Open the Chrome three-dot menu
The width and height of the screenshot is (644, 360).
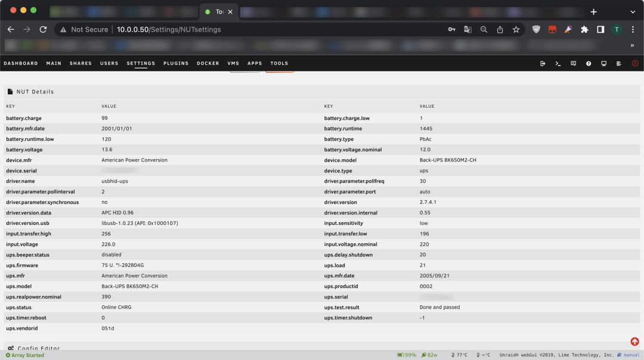tap(633, 30)
